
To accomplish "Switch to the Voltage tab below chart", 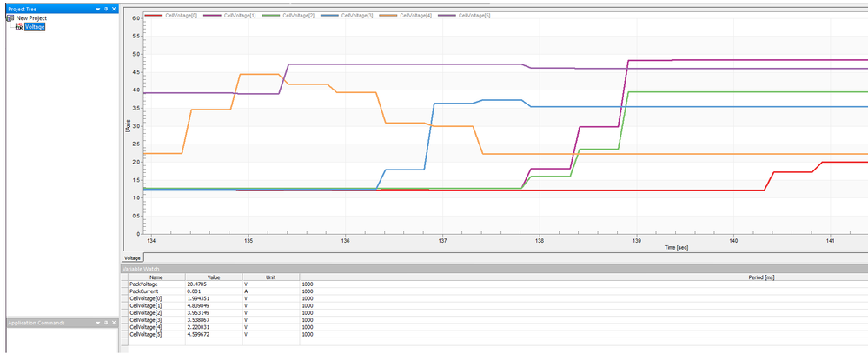I will pyautogui.click(x=132, y=257).
